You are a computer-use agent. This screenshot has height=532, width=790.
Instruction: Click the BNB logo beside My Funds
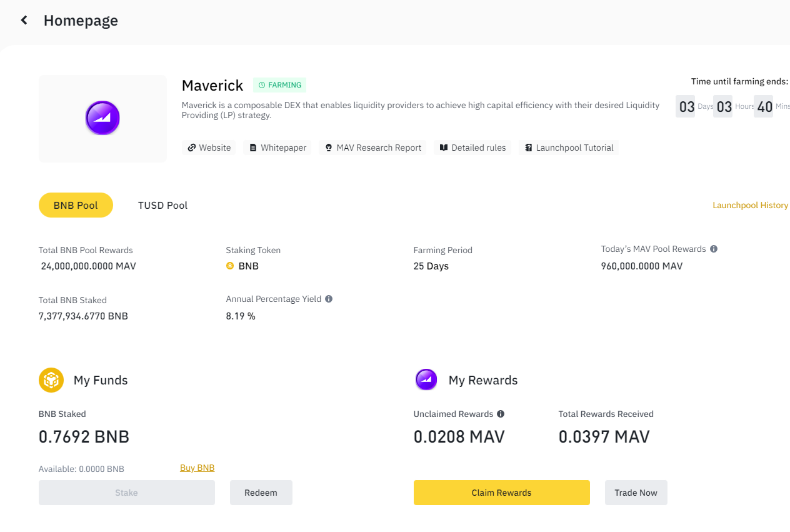pyautogui.click(x=51, y=380)
